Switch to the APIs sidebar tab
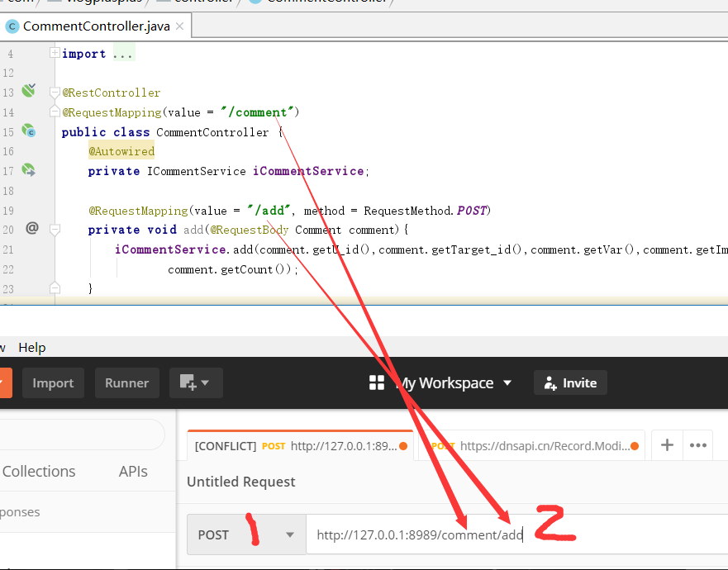The height and width of the screenshot is (570, 728). click(x=133, y=471)
